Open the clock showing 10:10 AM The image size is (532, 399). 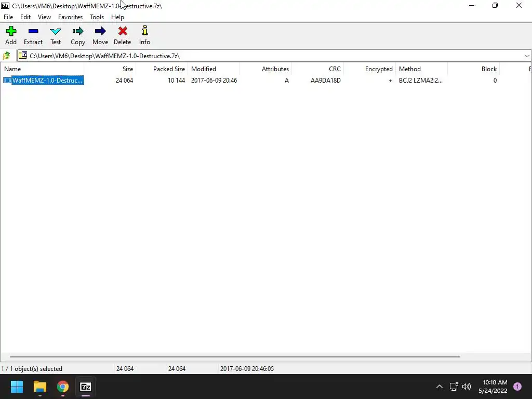point(493,387)
